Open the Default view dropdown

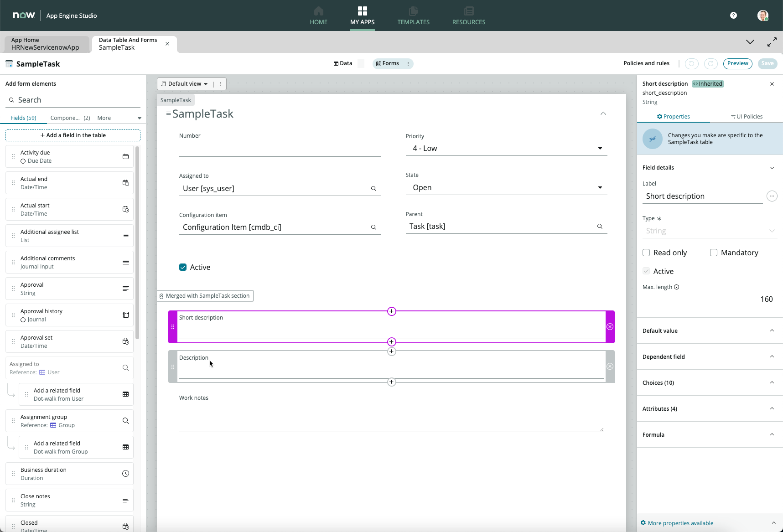(x=185, y=84)
